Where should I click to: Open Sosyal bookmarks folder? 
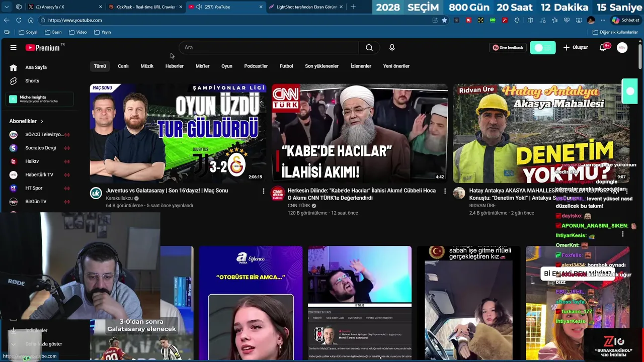tap(28, 32)
